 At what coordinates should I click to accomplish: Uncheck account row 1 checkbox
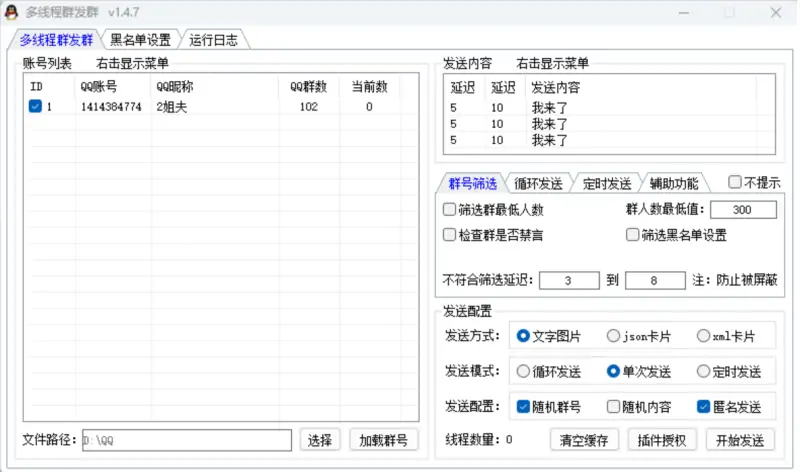pyautogui.click(x=35, y=107)
